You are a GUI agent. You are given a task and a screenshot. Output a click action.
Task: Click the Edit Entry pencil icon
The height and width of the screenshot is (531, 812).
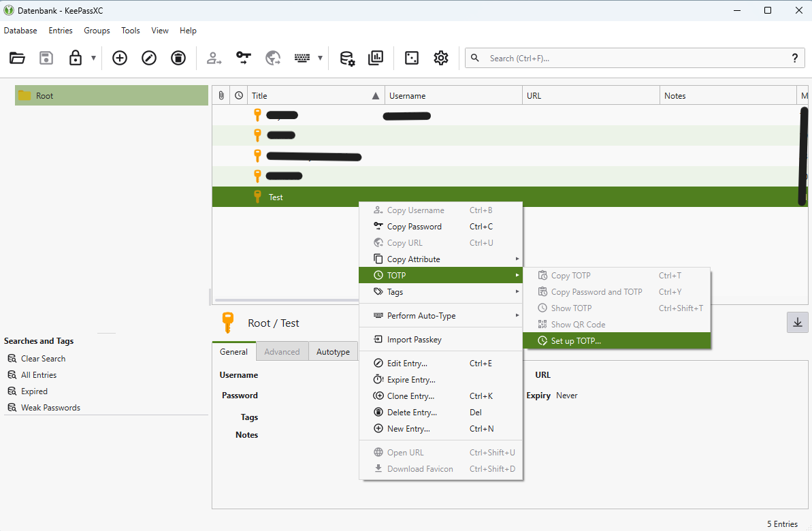coord(149,58)
